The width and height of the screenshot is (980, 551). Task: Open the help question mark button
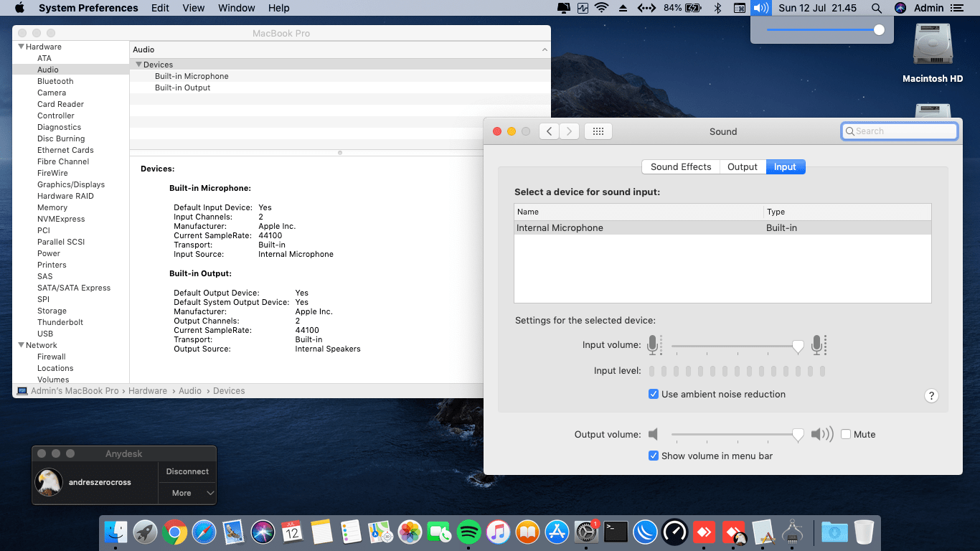pyautogui.click(x=931, y=396)
